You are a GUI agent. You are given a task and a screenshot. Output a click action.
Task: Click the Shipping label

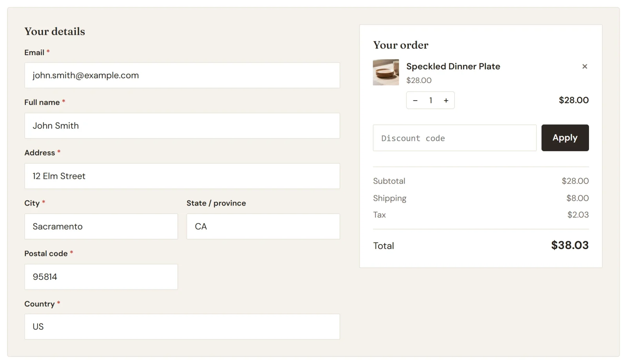(x=390, y=198)
